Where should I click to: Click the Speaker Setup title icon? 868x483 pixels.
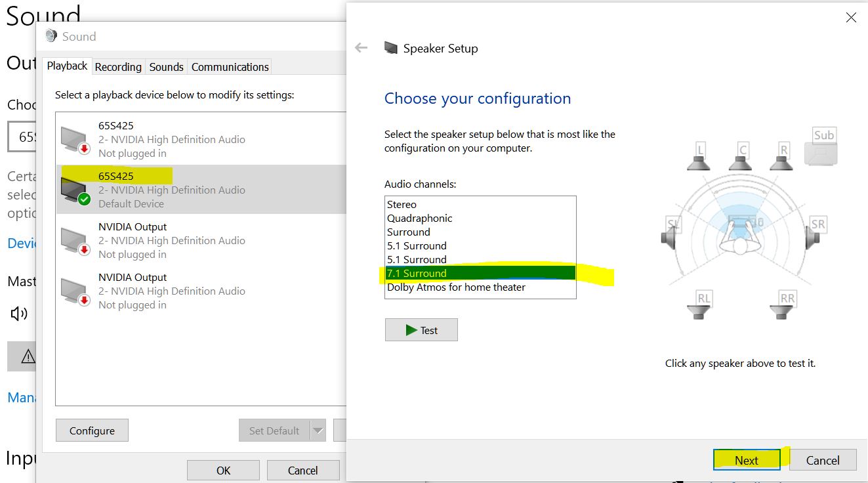coord(391,48)
